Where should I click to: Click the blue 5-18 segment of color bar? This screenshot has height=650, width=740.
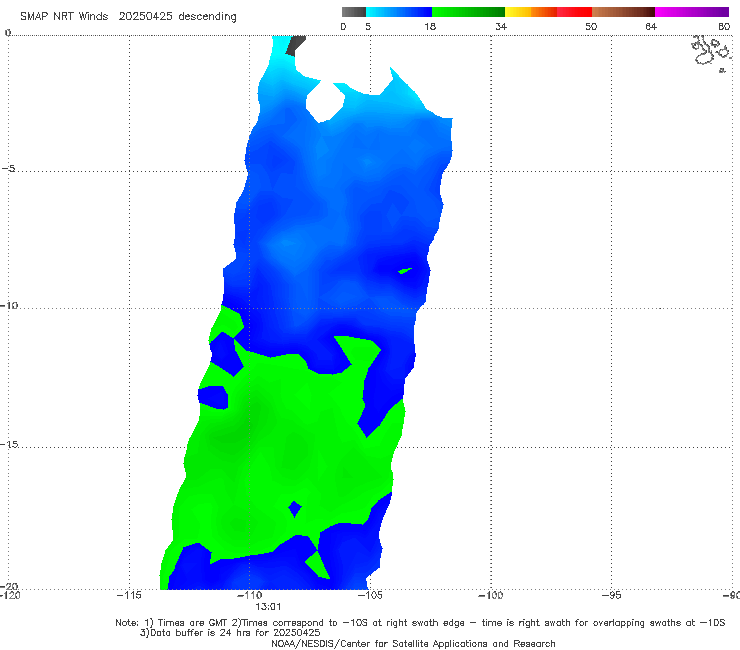(x=399, y=12)
